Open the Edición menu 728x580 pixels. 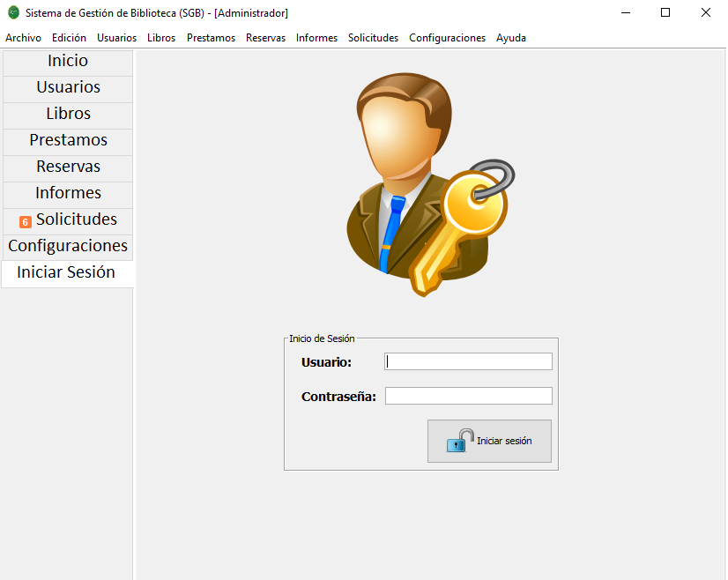[68, 38]
